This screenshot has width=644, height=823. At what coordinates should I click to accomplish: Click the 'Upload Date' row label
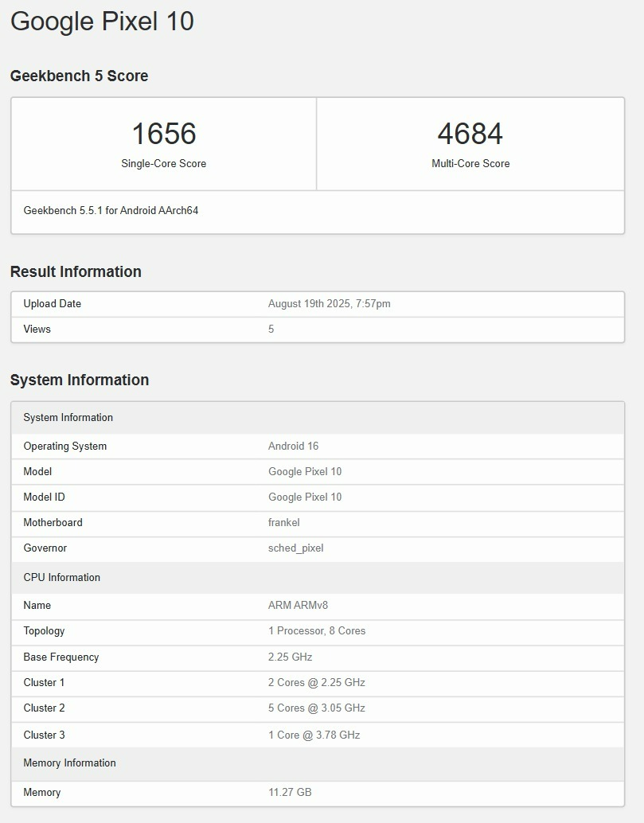coord(53,303)
